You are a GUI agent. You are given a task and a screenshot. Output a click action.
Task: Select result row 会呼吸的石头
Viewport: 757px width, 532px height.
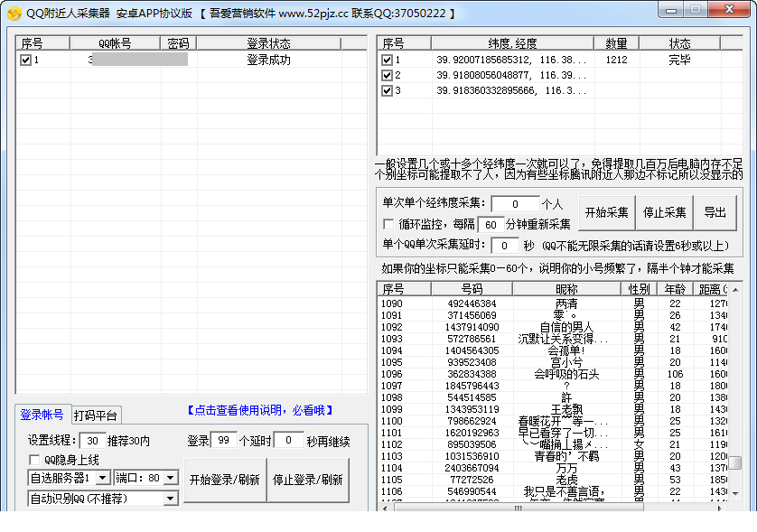(566, 374)
